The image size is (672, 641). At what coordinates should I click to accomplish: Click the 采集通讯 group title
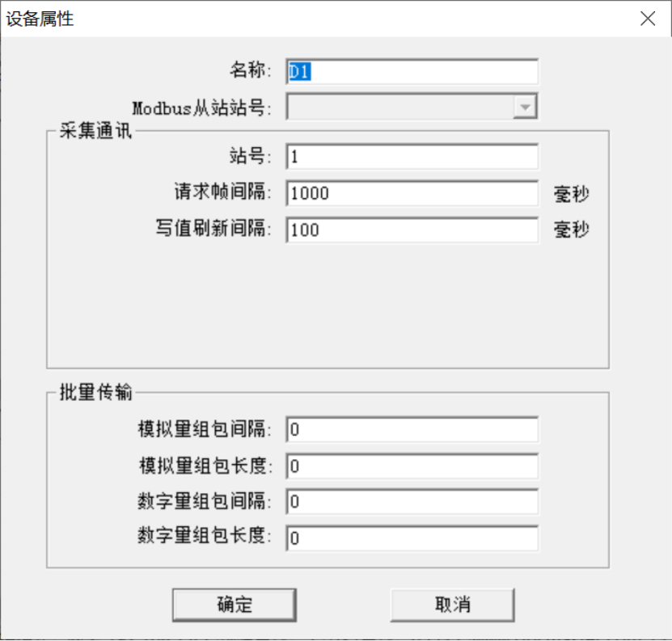click(x=95, y=131)
